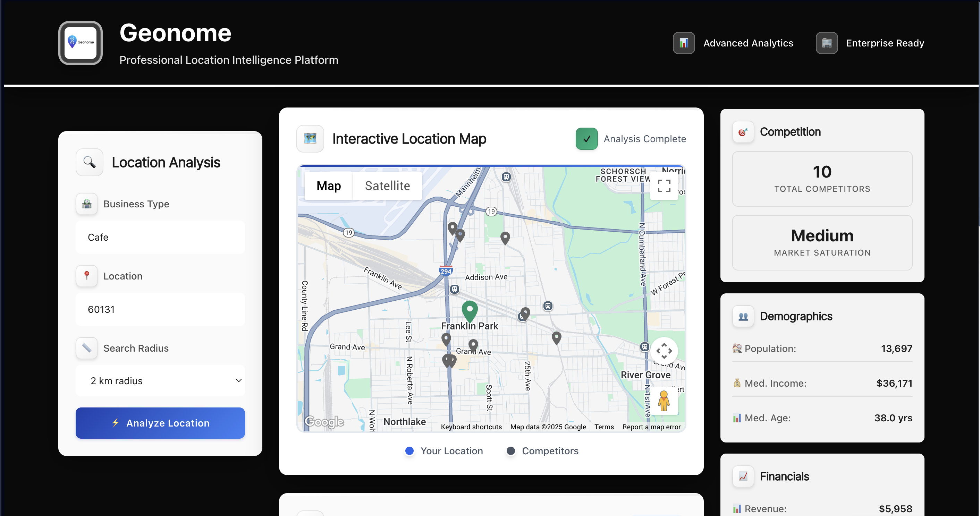Click the Location field showing 60131
980x516 pixels.
[x=160, y=310]
